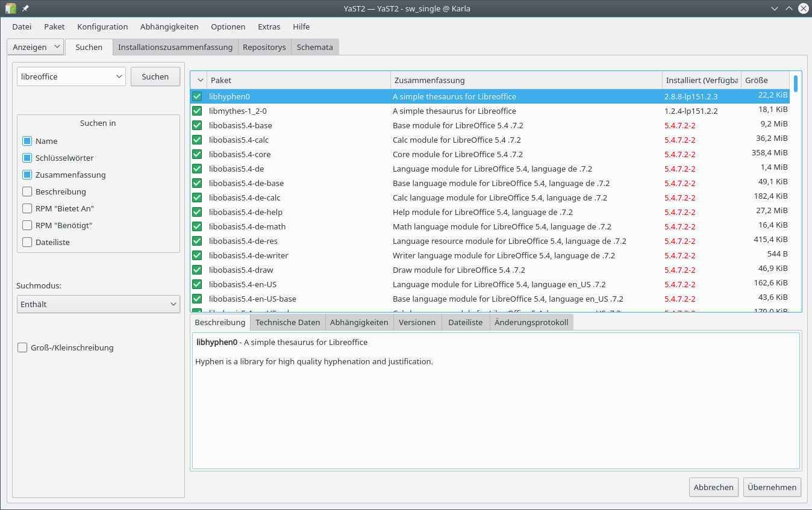Enable Beschreibung search option
Image resolution: width=812 pixels, height=510 pixels.
(27, 191)
